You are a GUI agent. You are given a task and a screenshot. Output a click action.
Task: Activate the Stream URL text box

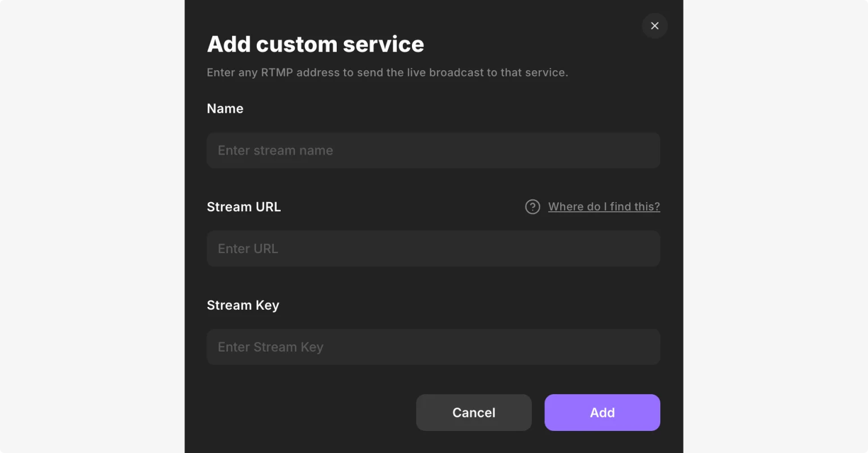[x=433, y=249]
